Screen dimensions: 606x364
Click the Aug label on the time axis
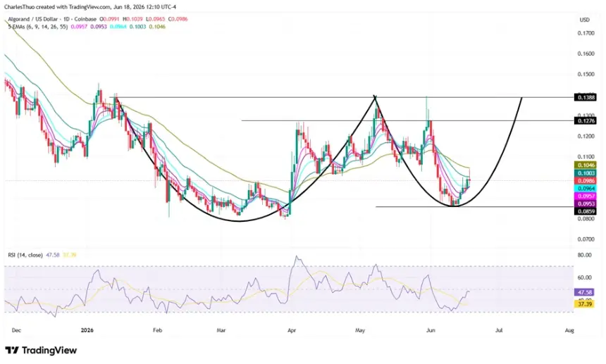pos(569,330)
